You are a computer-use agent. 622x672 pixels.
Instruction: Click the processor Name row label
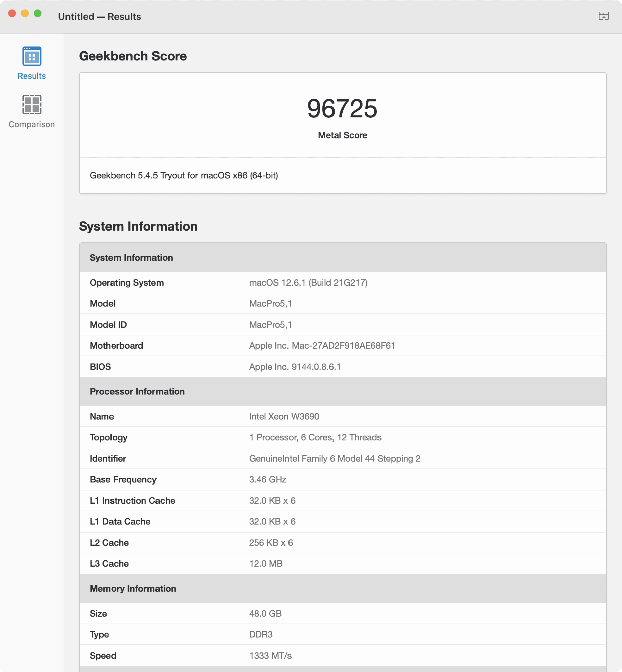coord(102,416)
